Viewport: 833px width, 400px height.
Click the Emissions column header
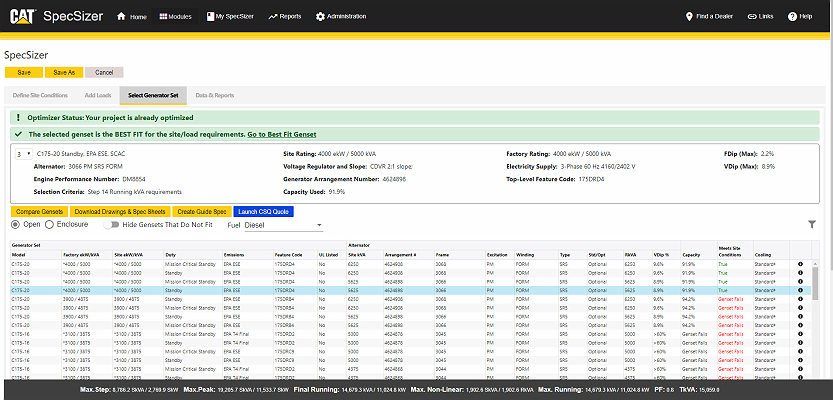tap(248, 255)
